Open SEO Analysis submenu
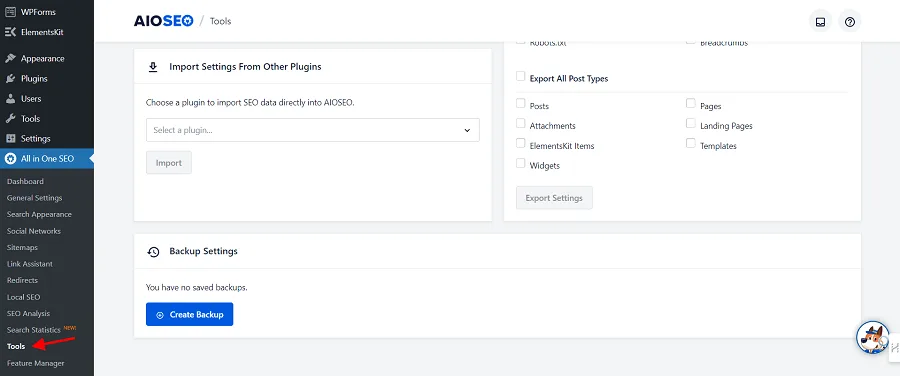This screenshot has width=900, height=376. (x=28, y=314)
